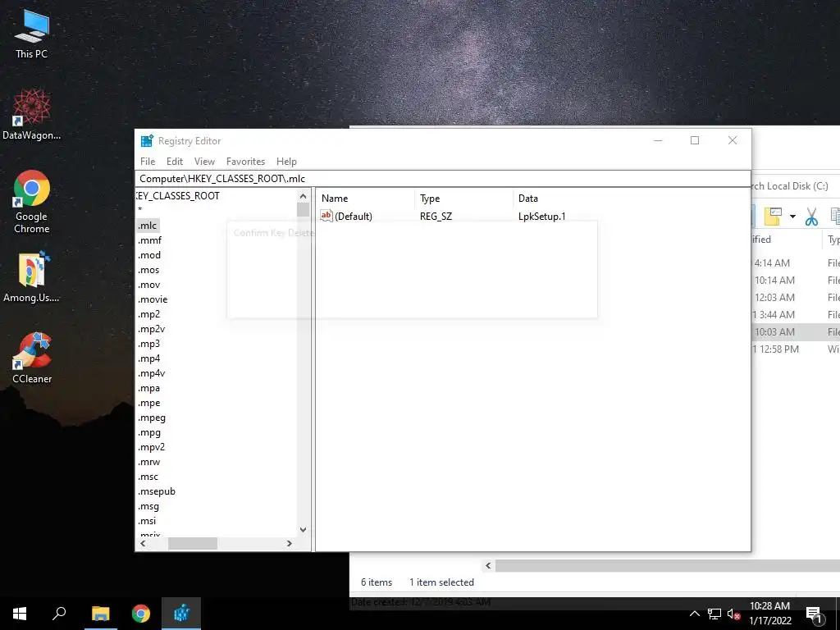Open the dropdown arrow in File Explorer toolbar
This screenshot has height=630, width=840.
pyautogui.click(x=793, y=217)
